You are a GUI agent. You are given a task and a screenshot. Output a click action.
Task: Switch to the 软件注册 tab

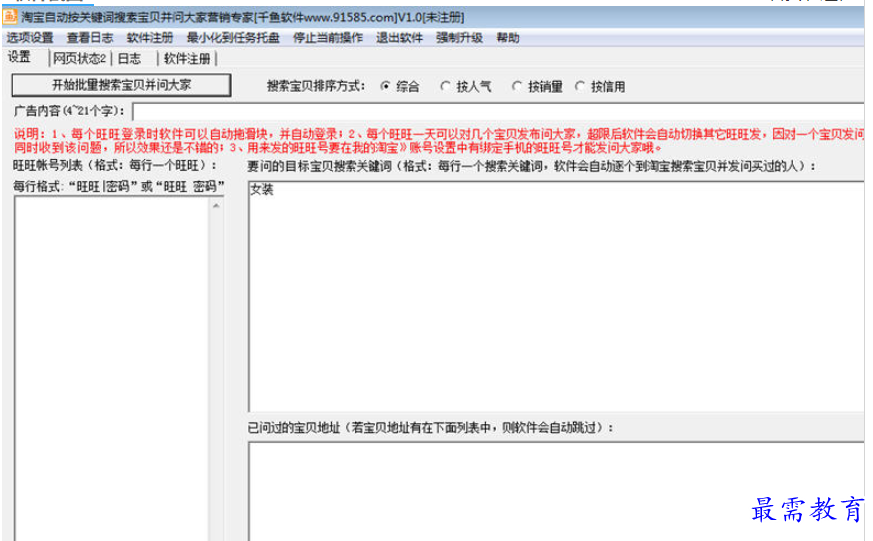click(x=187, y=58)
